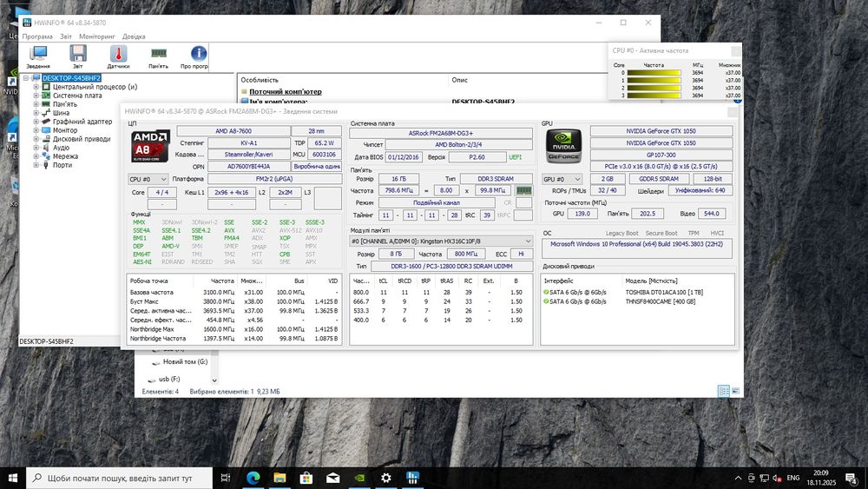Click Core 0 frequency bar
The height and width of the screenshot is (489, 868).
(654, 73)
